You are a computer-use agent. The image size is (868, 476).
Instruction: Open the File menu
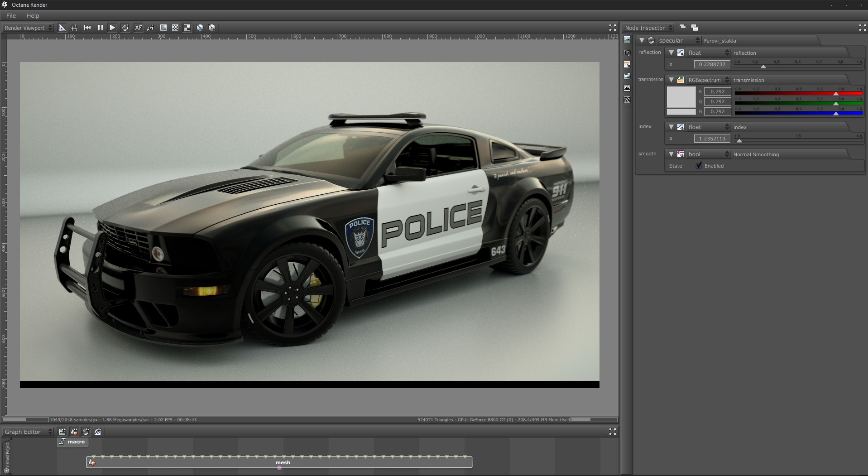click(x=11, y=15)
